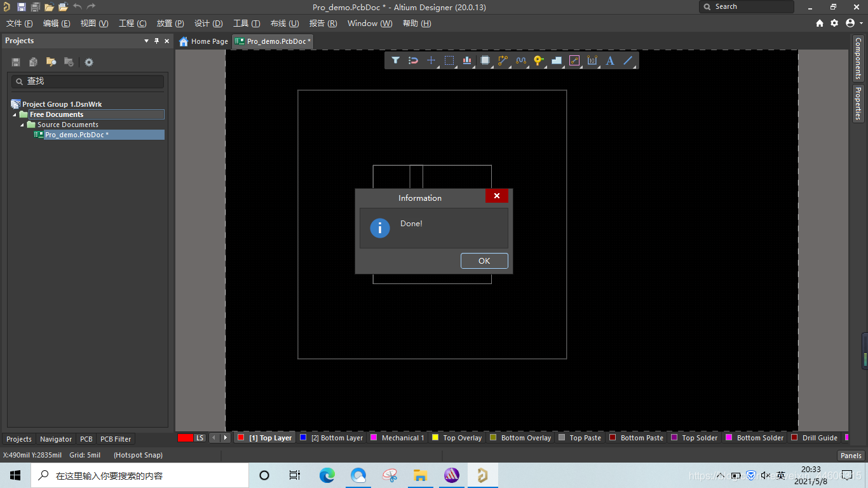The width and height of the screenshot is (868, 488).
Task: Click the Align Objects chart icon
Action: point(467,60)
